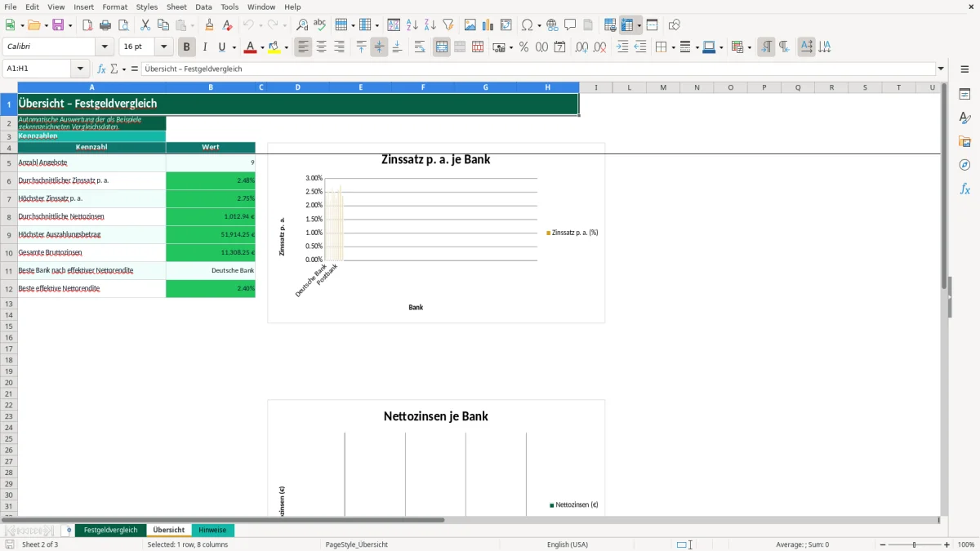Toggle Merge and Center Cells

[442, 47]
